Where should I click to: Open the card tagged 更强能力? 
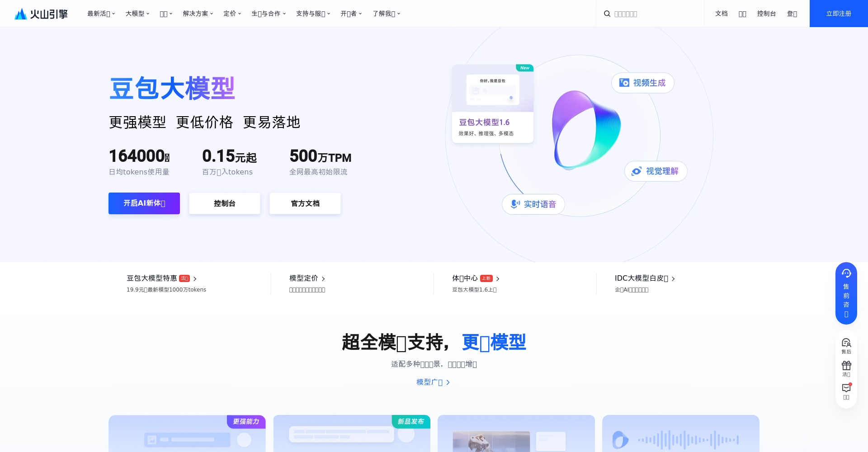click(187, 433)
